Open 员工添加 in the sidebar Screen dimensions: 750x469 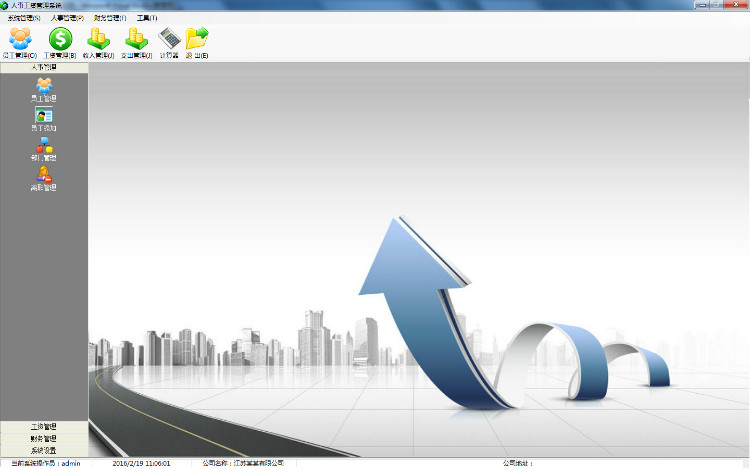click(x=44, y=119)
